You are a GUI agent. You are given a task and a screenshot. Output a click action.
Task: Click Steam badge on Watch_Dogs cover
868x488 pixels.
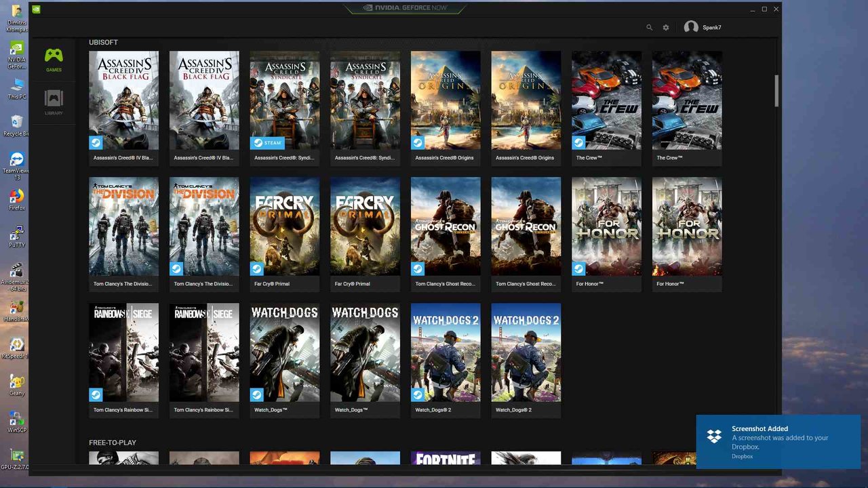257,395
